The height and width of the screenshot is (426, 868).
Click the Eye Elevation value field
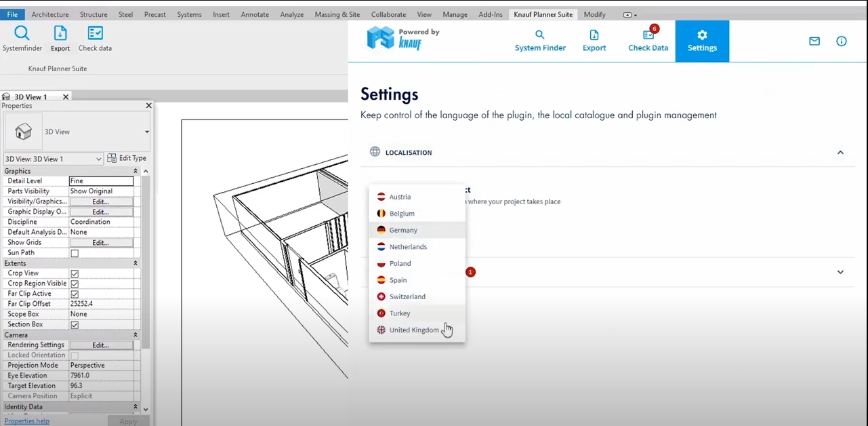point(101,376)
